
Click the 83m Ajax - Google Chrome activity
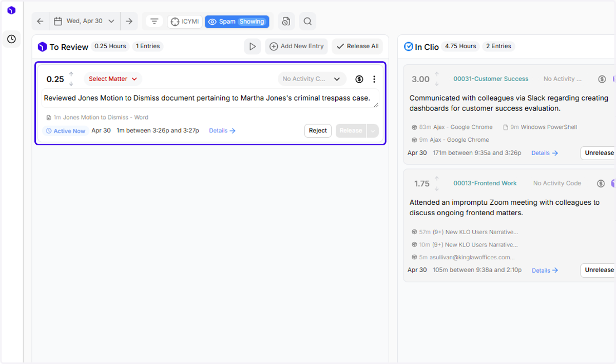[x=452, y=127]
